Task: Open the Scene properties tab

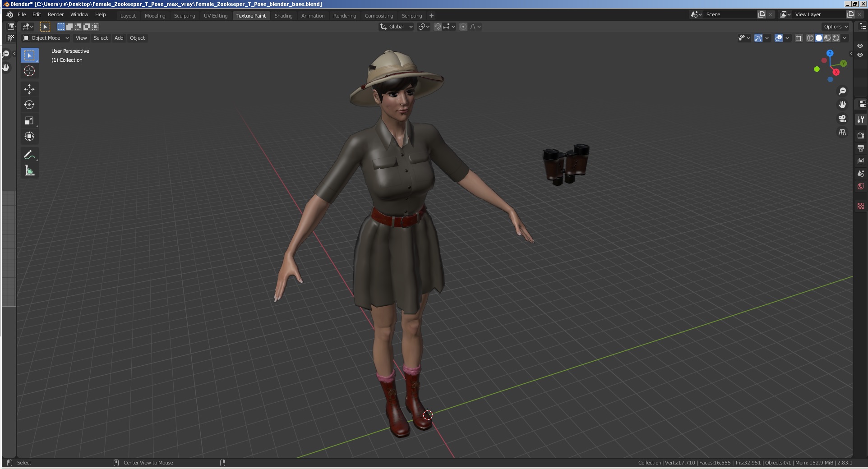Action: 861,174
